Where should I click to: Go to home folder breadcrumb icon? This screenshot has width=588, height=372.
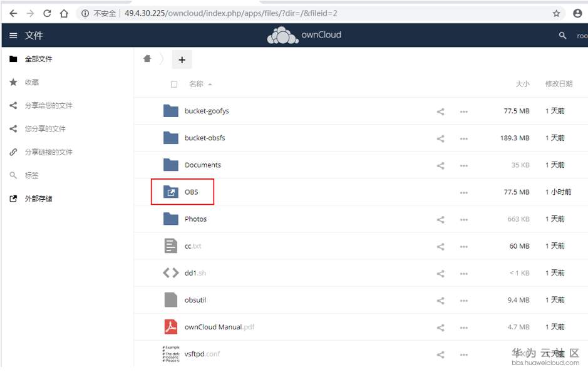click(x=147, y=58)
